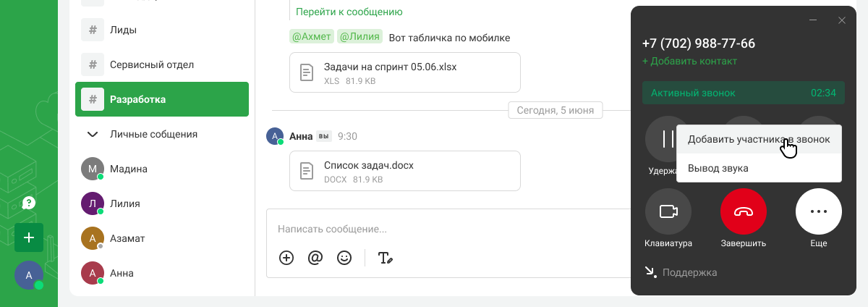
Task: Choose Вывод звука menu option
Action: (x=718, y=168)
